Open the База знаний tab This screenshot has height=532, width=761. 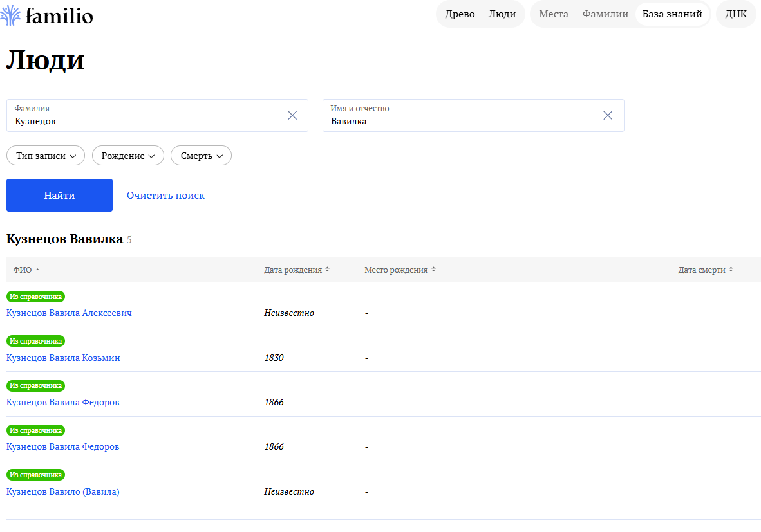click(x=672, y=14)
